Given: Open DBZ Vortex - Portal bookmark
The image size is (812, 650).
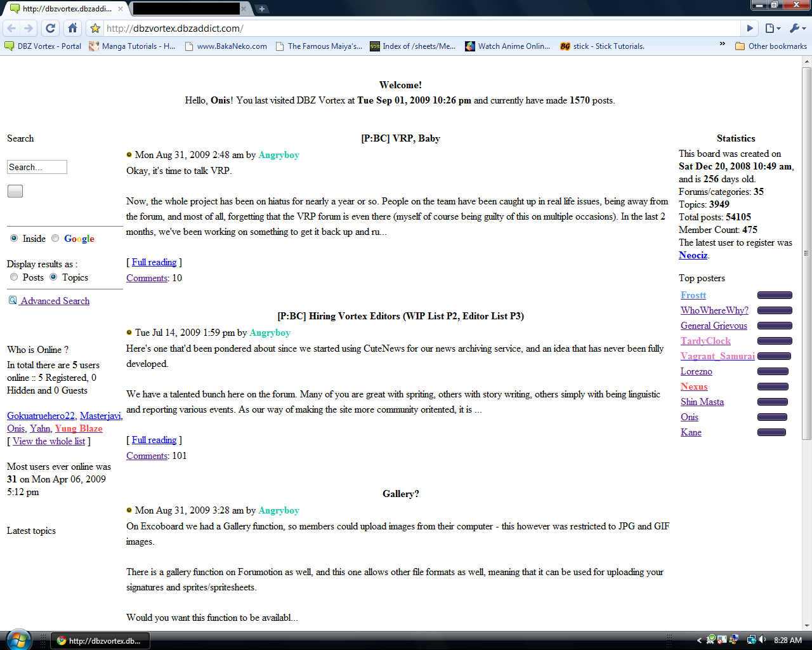Looking at the screenshot, I should 43,46.
